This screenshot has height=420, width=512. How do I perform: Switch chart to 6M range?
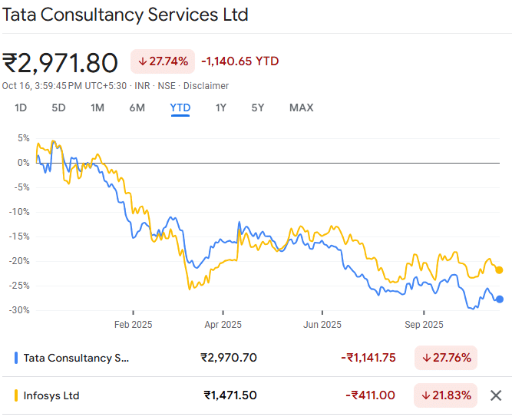click(137, 107)
